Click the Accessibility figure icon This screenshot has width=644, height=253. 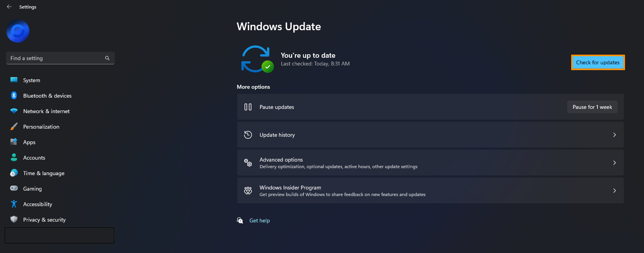[x=14, y=204]
